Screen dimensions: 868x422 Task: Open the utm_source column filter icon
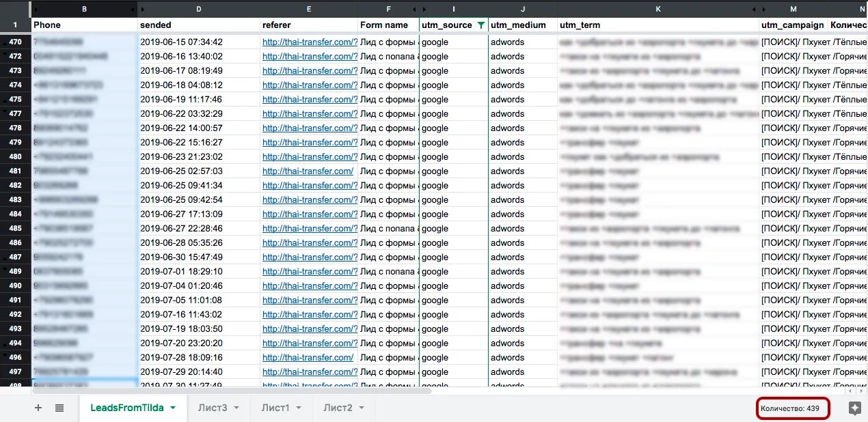(480, 25)
